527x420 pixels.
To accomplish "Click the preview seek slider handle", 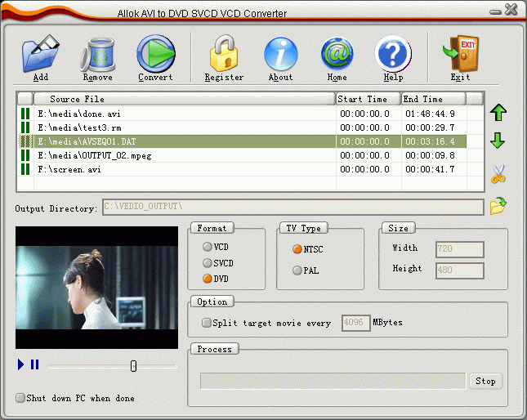I will (x=133, y=366).
